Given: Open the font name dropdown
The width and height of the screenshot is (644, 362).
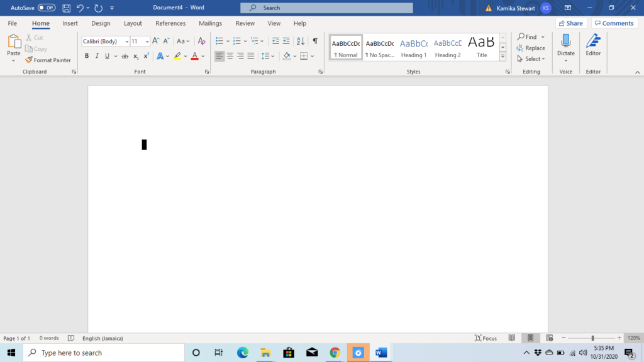Looking at the screenshot, I should (x=126, y=41).
